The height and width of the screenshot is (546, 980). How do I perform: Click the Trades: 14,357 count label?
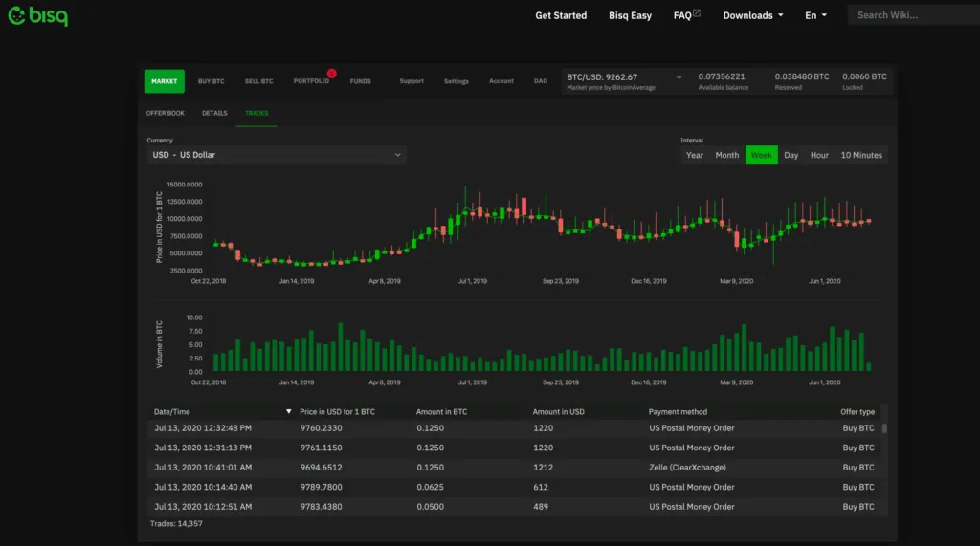[176, 523]
